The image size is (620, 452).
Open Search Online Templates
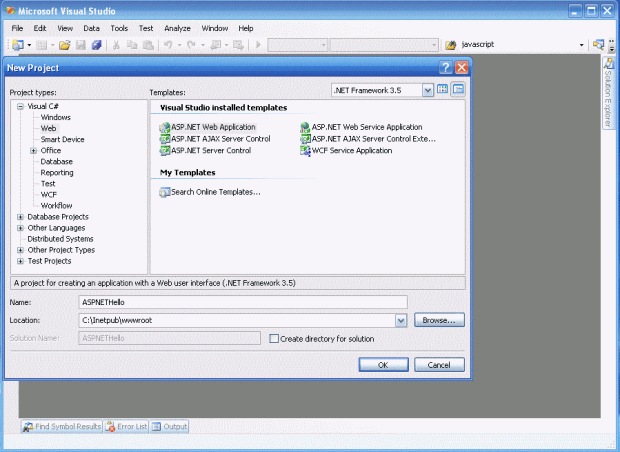210,192
